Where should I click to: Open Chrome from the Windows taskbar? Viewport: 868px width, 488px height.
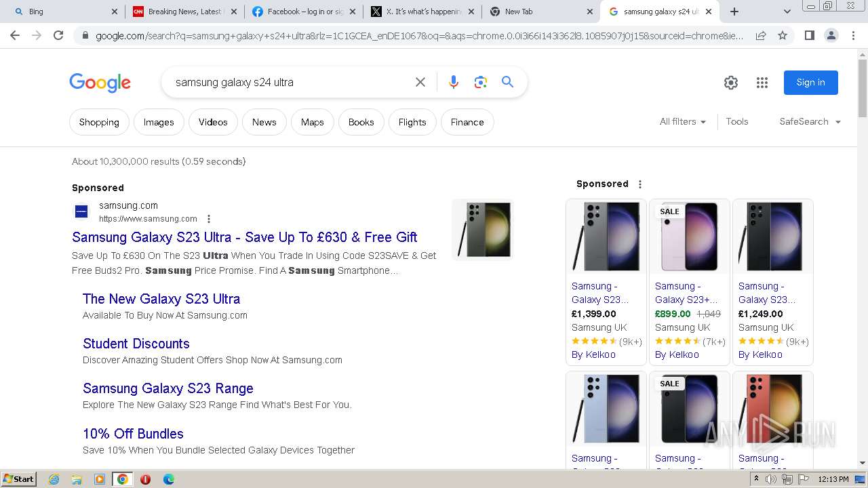click(x=122, y=479)
